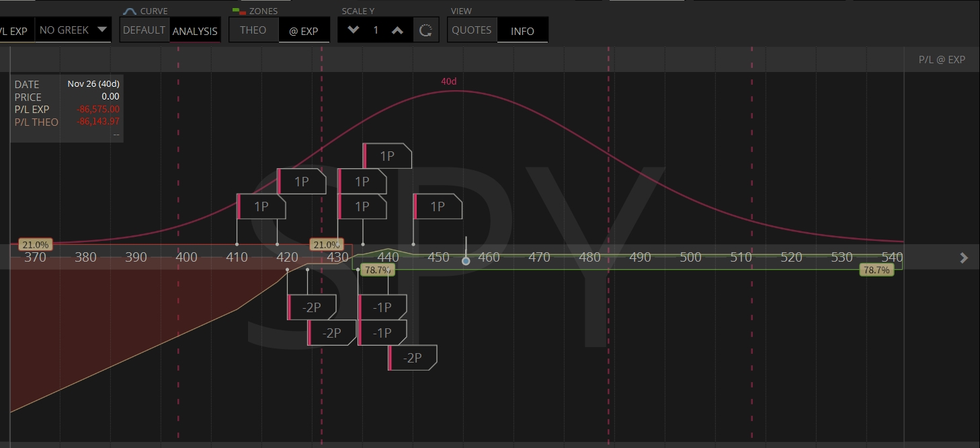
Task: Click the date value Nov 26 (40d)
Action: [x=93, y=84]
